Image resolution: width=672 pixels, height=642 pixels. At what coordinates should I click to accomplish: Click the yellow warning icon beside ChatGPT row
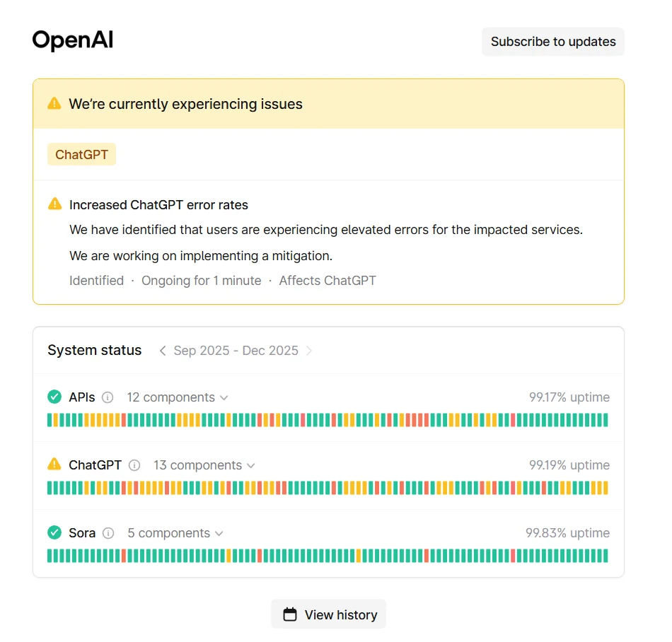pyautogui.click(x=54, y=465)
